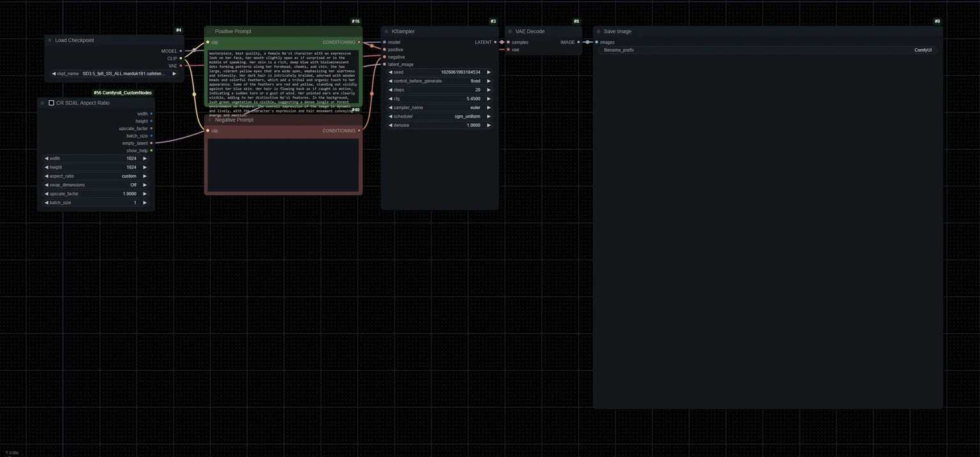Click the seed value 1026061993184534
This screenshot has height=457, width=980.
tap(460, 72)
